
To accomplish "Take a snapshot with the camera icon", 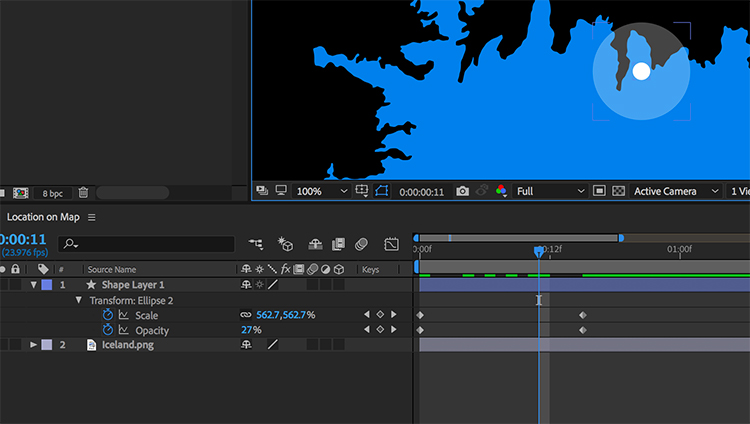I will click(462, 191).
